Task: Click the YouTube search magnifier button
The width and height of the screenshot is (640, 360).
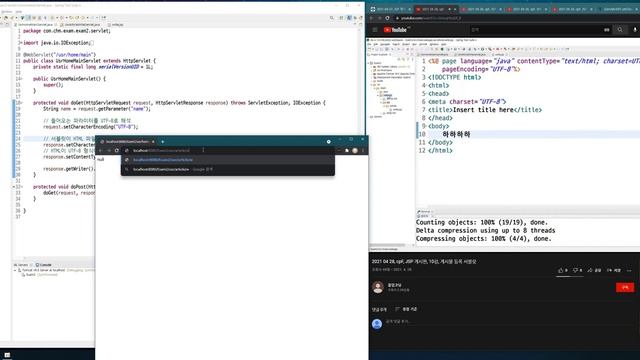Action: (x=620, y=30)
